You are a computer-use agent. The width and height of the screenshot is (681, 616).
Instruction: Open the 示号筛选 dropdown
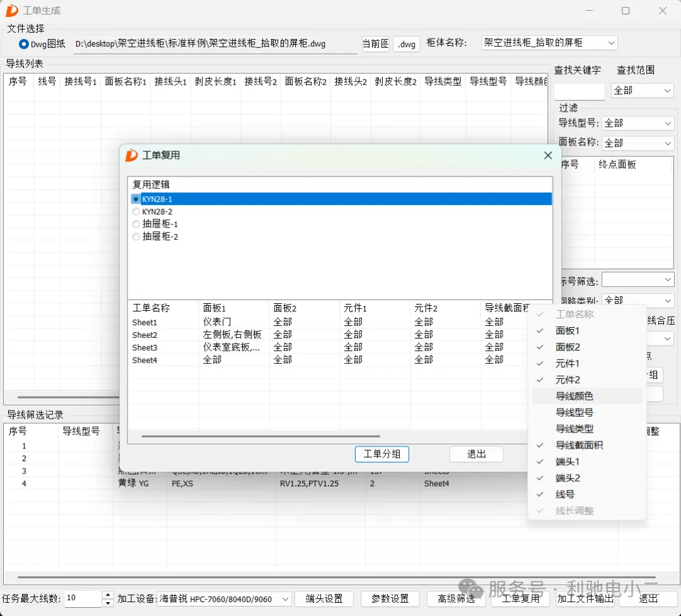pos(637,280)
